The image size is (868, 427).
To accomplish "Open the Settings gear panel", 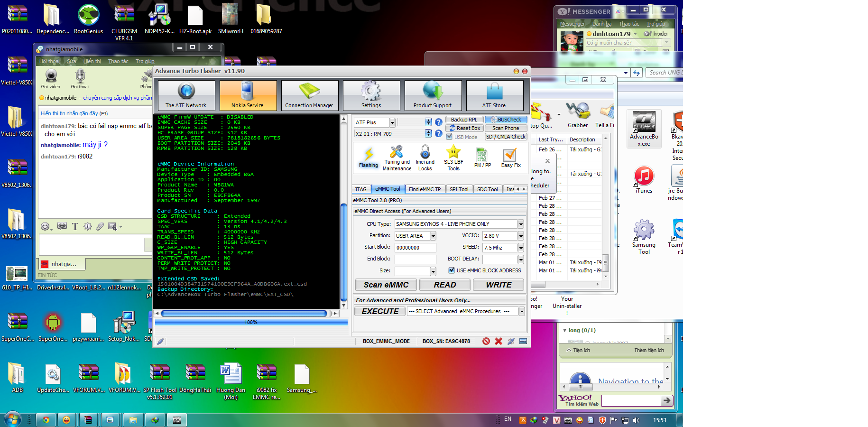I will pyautogui.click(x=371, y=95).
